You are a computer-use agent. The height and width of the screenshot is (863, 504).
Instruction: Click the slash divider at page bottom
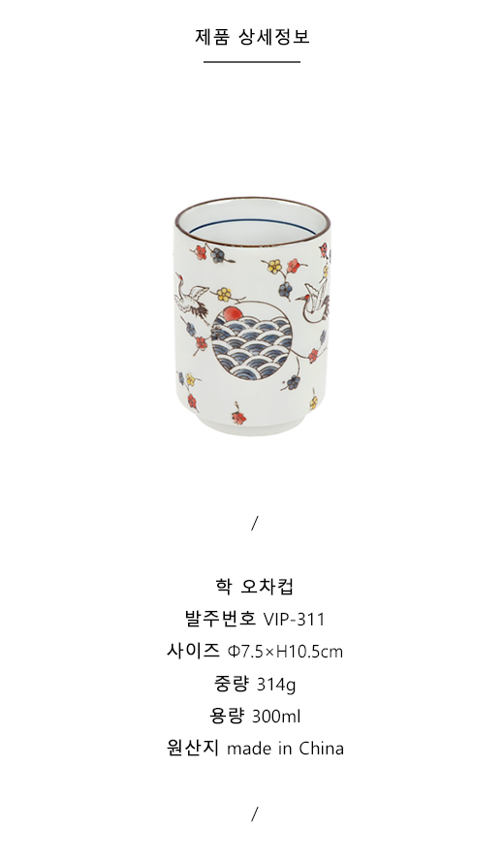[x=254, y=814]
